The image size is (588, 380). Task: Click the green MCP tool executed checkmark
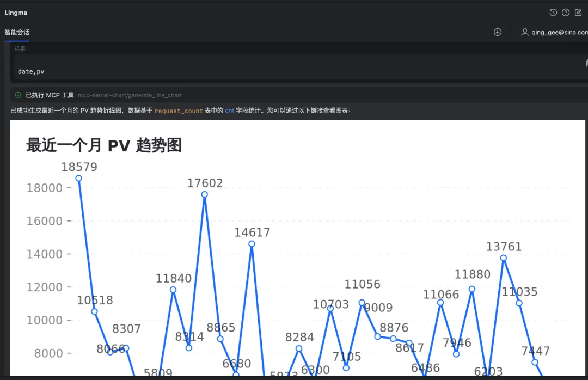17,95
